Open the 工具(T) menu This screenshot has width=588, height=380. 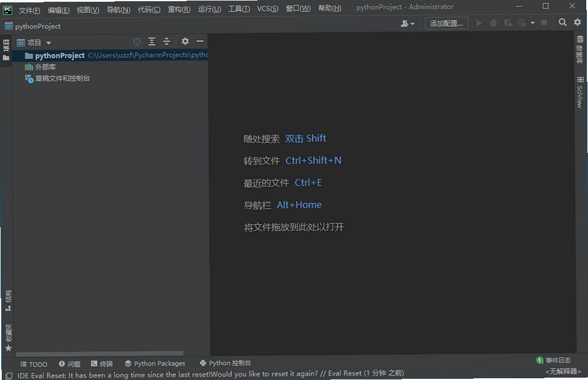point(239,9)
